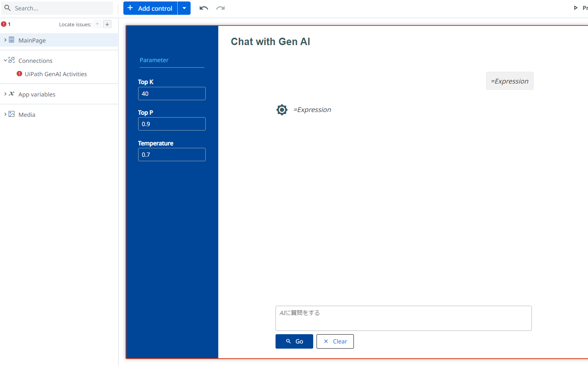This screenshot has height=366, width=588.
Task: Locate previous issue with up arrow
Action: (97, 24)
